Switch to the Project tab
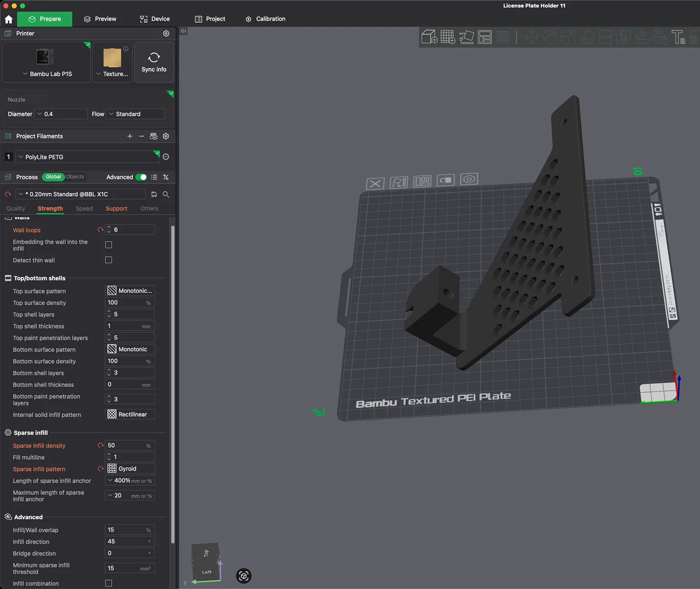The height and width of the screenshot is (589, 700). click(x=210, y=19)
